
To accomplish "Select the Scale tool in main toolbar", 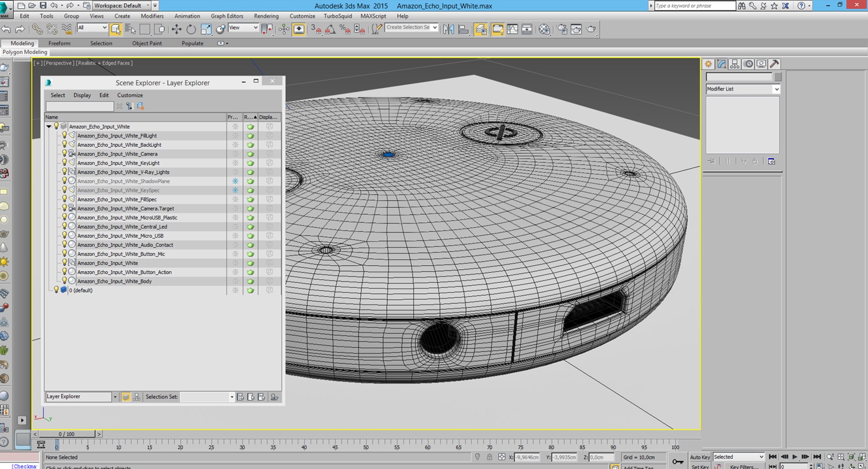I will 206,29.
